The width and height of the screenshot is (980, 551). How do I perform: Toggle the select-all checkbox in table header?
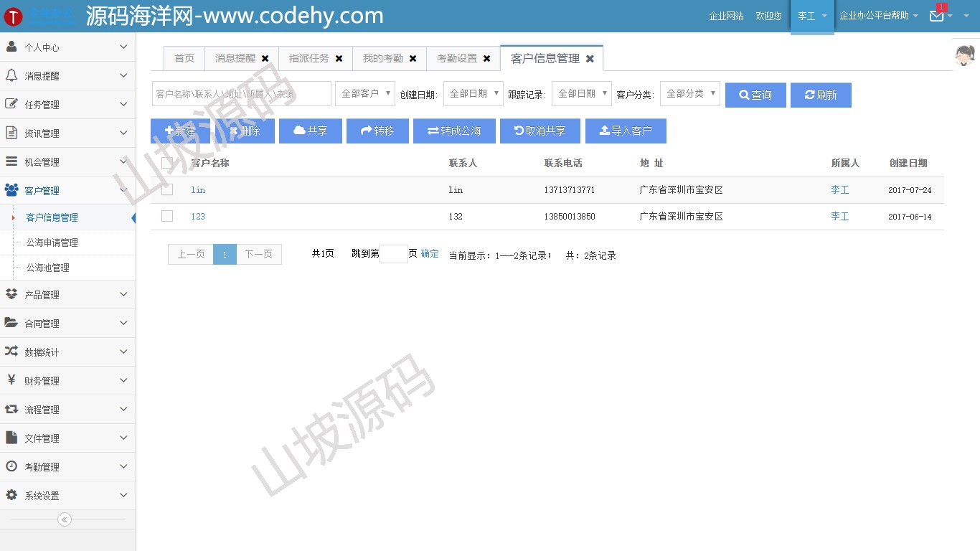(x=167, y=163)
